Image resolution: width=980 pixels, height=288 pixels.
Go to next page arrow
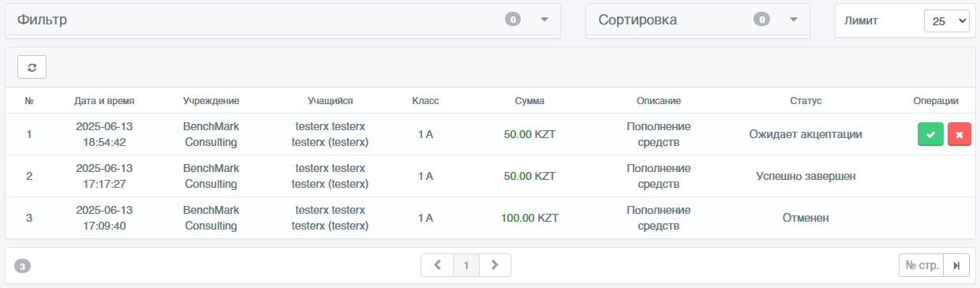[495, 265]
